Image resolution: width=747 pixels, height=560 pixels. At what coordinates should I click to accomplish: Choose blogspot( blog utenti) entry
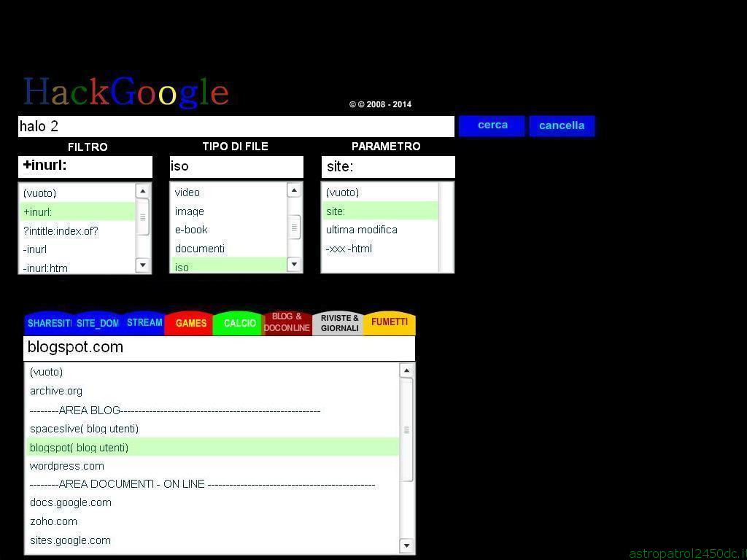(x=213, y=447)
